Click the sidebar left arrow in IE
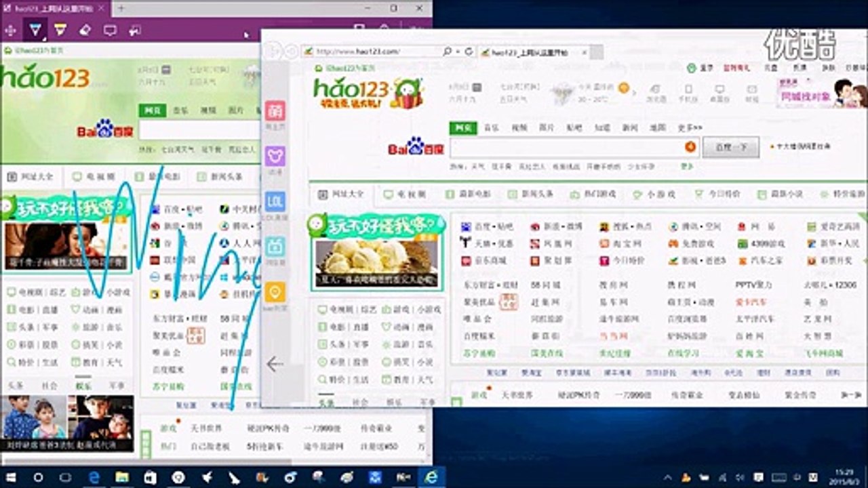This screenshot has height=488, width=868. click(x=275, y=364)
